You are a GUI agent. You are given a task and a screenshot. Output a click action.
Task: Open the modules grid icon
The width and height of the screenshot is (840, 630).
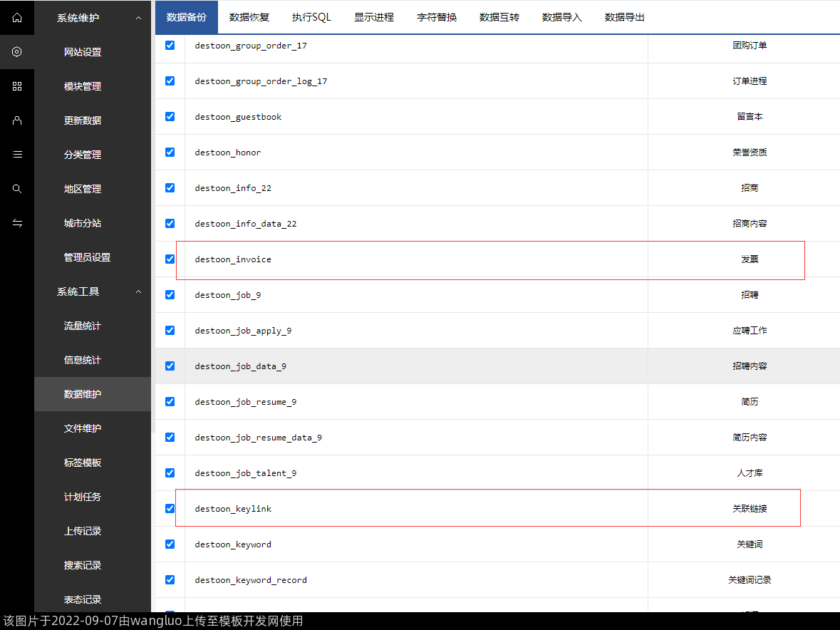(17, 86)
